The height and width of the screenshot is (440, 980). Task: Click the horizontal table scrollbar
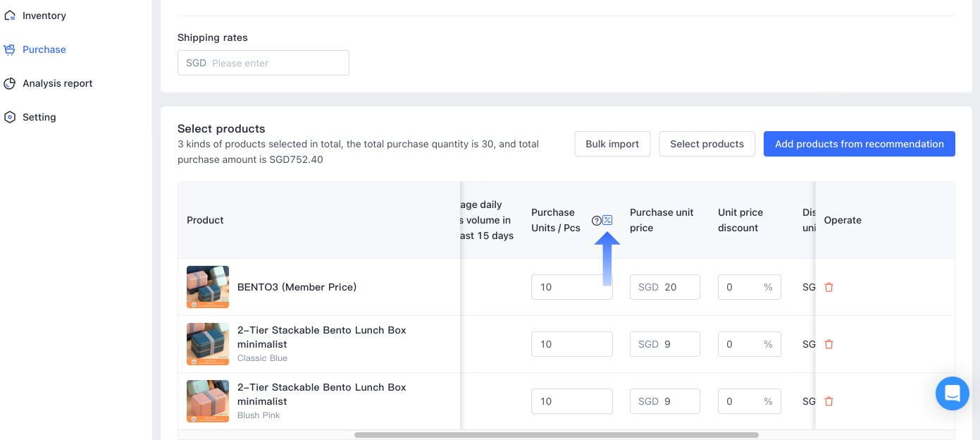pyautogui.click(x=556, y=435)
